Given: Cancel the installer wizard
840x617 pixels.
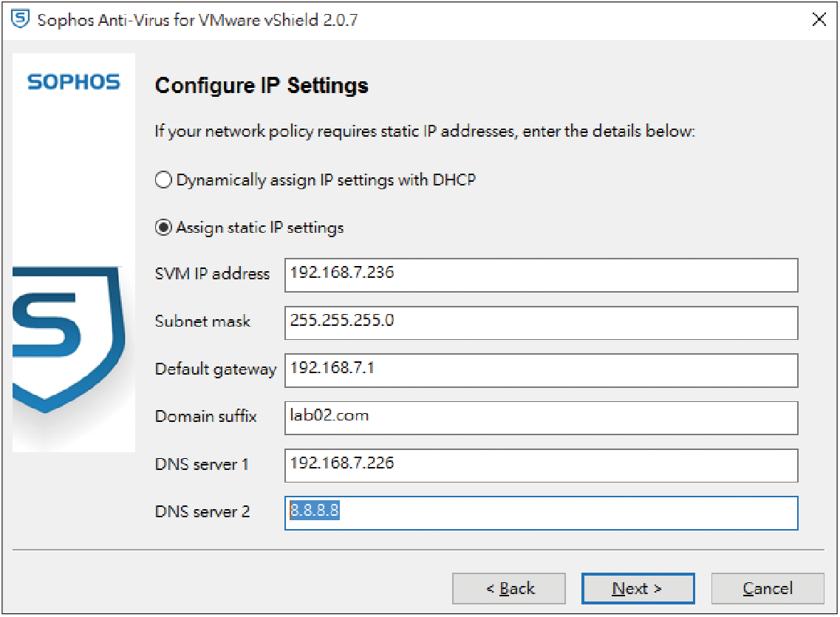Looking at the screenshot, I should pos(768,589).
